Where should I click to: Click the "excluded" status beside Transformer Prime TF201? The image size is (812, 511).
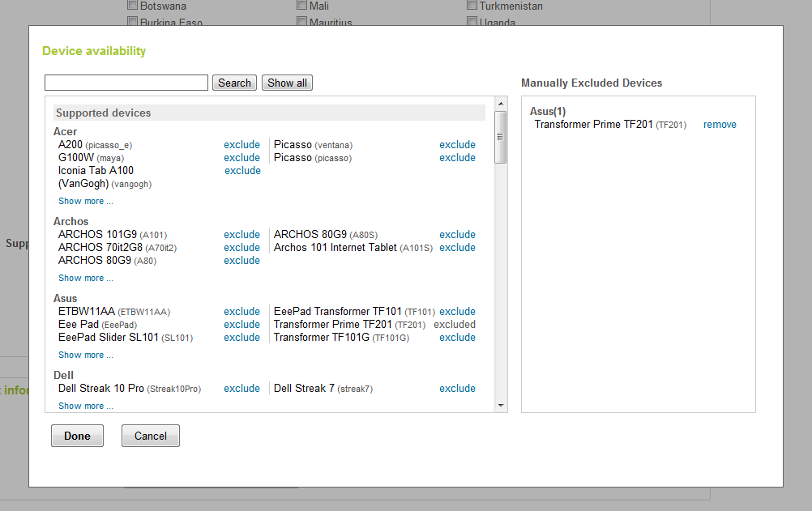click(x=455, y=325)
